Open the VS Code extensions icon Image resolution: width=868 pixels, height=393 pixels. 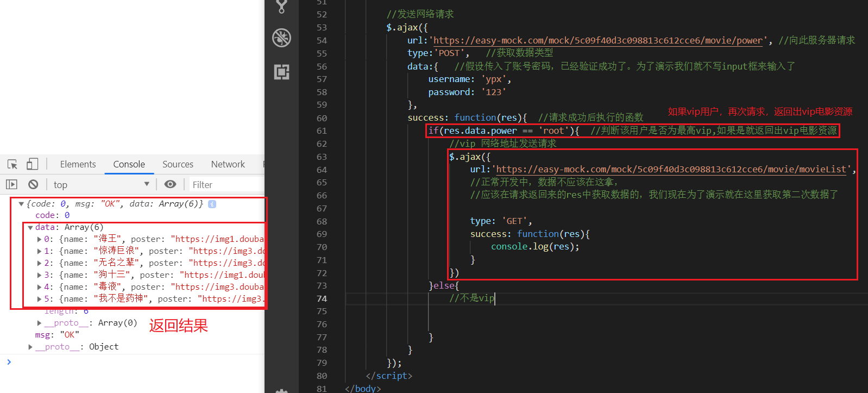tap(281, 72)
